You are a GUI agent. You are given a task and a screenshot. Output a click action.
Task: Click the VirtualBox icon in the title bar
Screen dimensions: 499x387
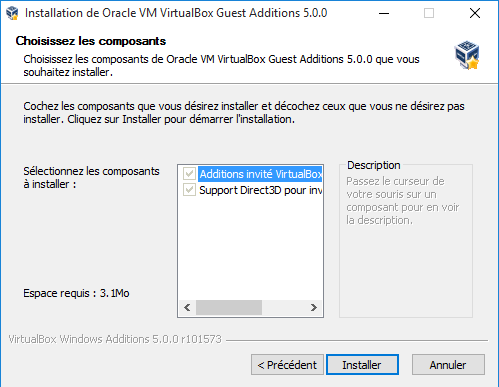pos(12,13)
